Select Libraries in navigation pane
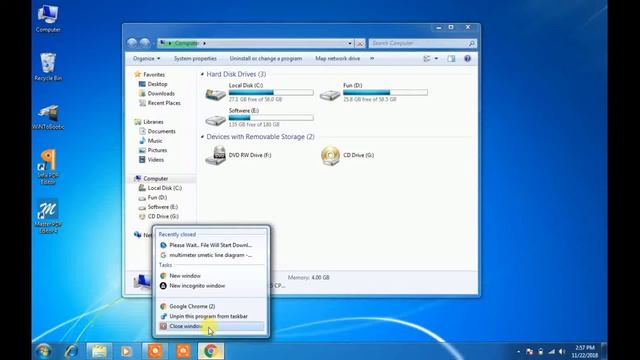Screen dimensions: 640x360 click(x=149, y=122)
